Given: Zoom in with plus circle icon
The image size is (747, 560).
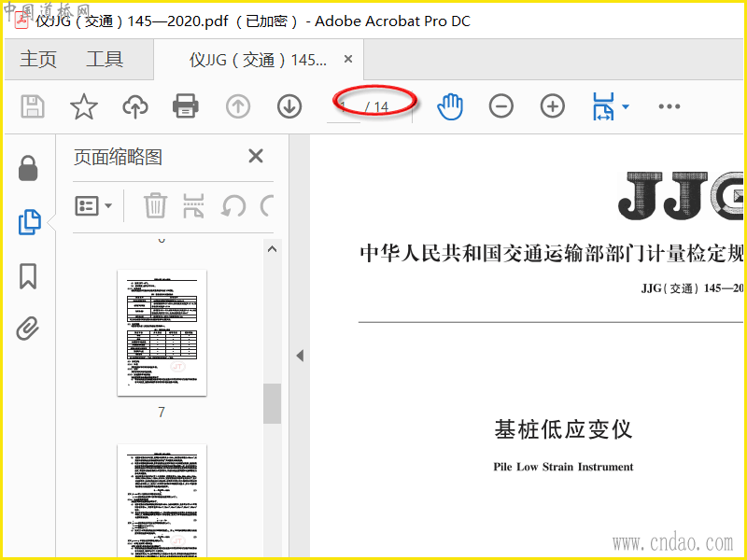Looking at the screenshot, I should click(x=553, y=106).
